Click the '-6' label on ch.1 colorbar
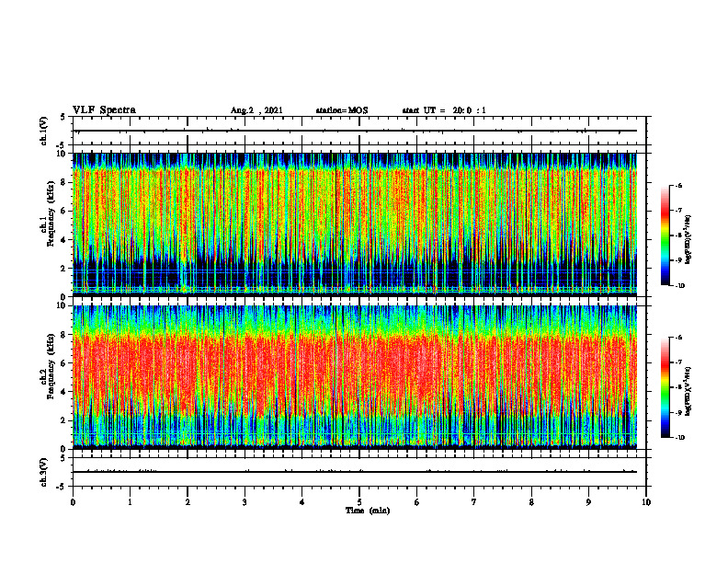 click(x=679, y=185)
